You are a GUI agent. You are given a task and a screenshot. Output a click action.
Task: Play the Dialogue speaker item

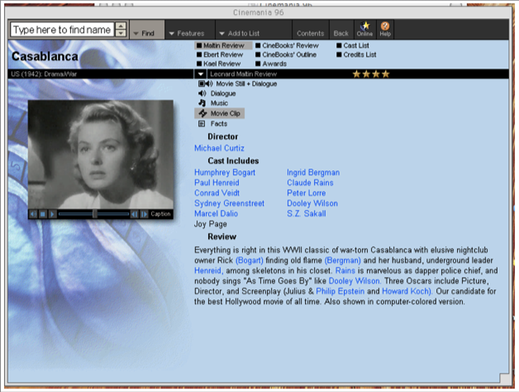[217, 94]
